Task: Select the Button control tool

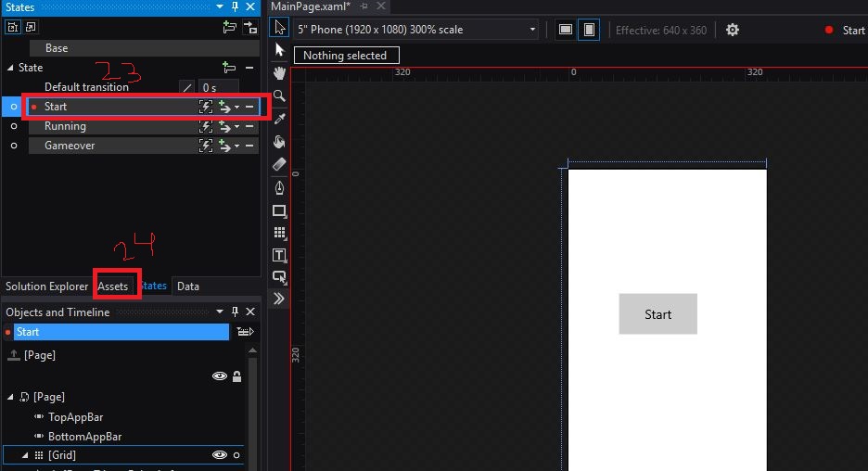Action: pos(279,276)
